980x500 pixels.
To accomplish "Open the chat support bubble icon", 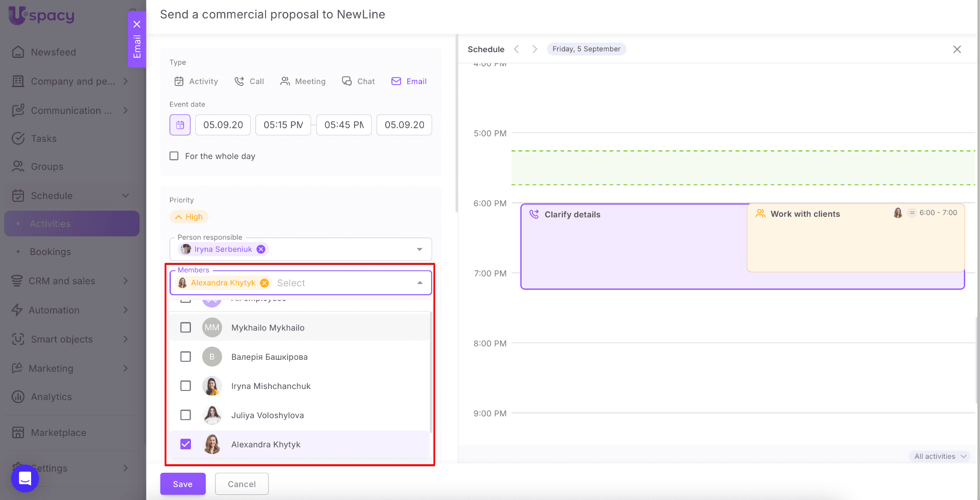I will point(25,478).
